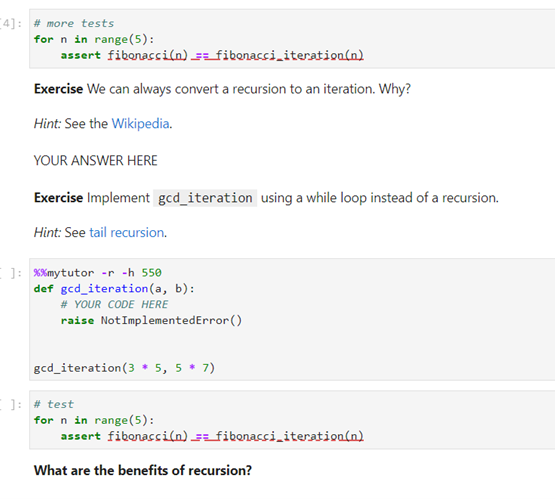The height and width of the screenshot is (499, 555).
Task: Click the empty prompt beside the '# test' cell
Action: pos(11,404)
